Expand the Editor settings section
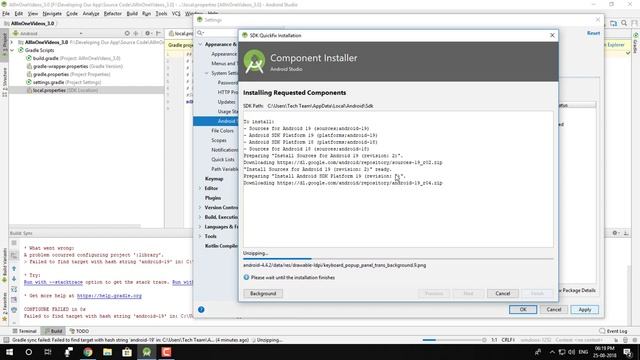Screen dimensions: 640x360 pos(200,188)
